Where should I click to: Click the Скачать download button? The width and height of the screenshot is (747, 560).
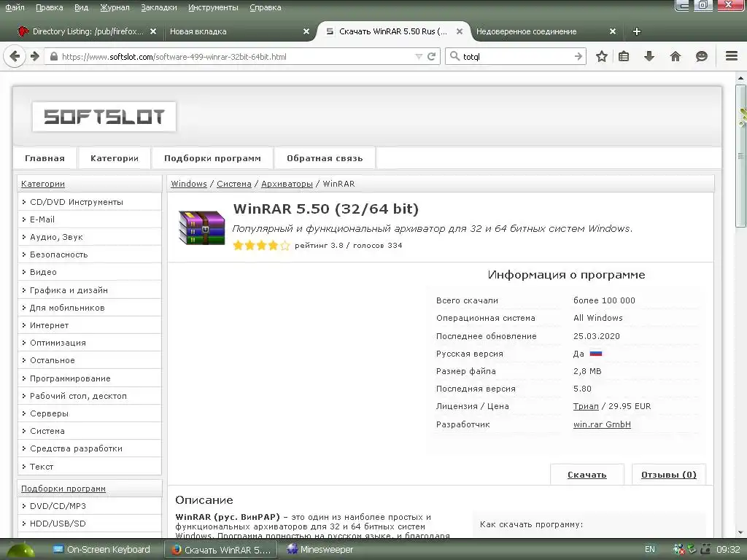[587, 475]
